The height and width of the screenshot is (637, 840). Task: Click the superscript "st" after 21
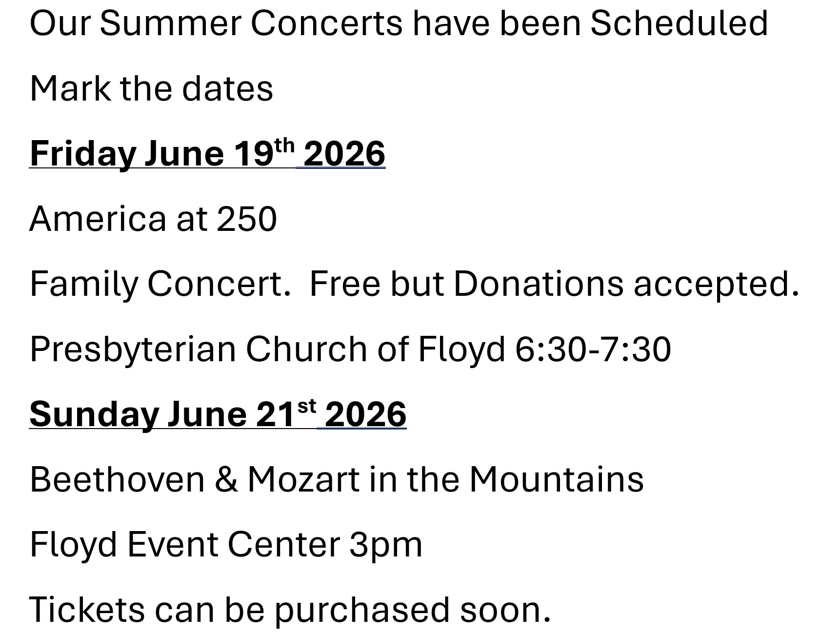pos(306,406)
